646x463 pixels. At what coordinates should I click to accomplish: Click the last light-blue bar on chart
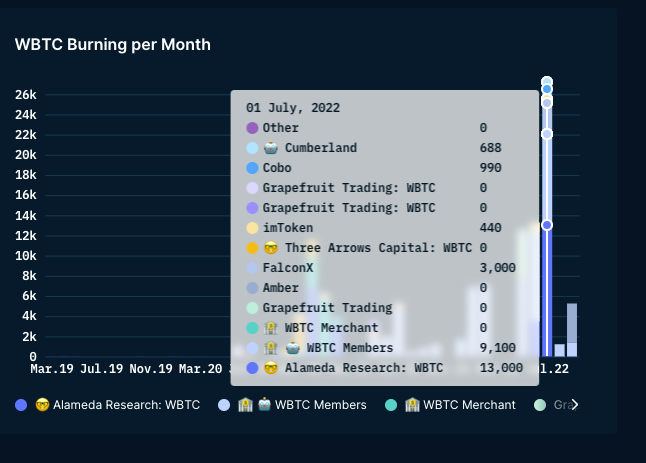click(572, 330)
